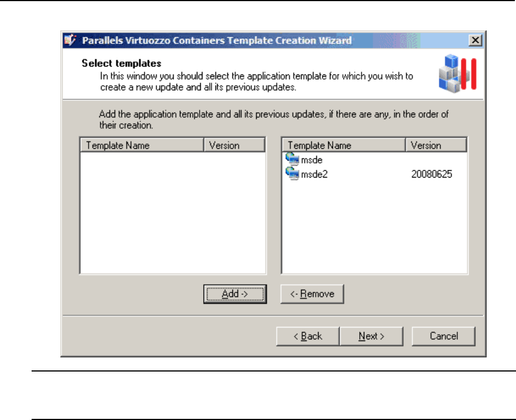The height and width of the screenshot is (420, 516).
Task: Close the Template Creation Wizard window
Action: [475, 40]
